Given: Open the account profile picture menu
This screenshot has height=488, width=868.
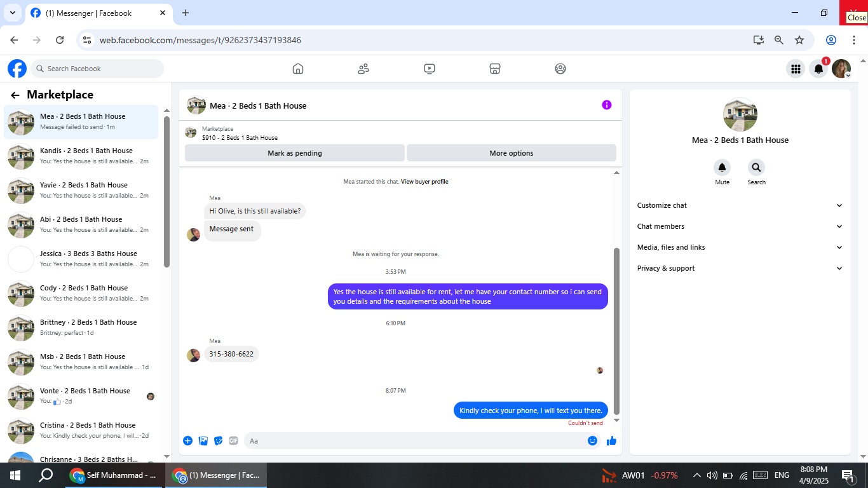Looking at the screenshot, I should click(841, 69).
